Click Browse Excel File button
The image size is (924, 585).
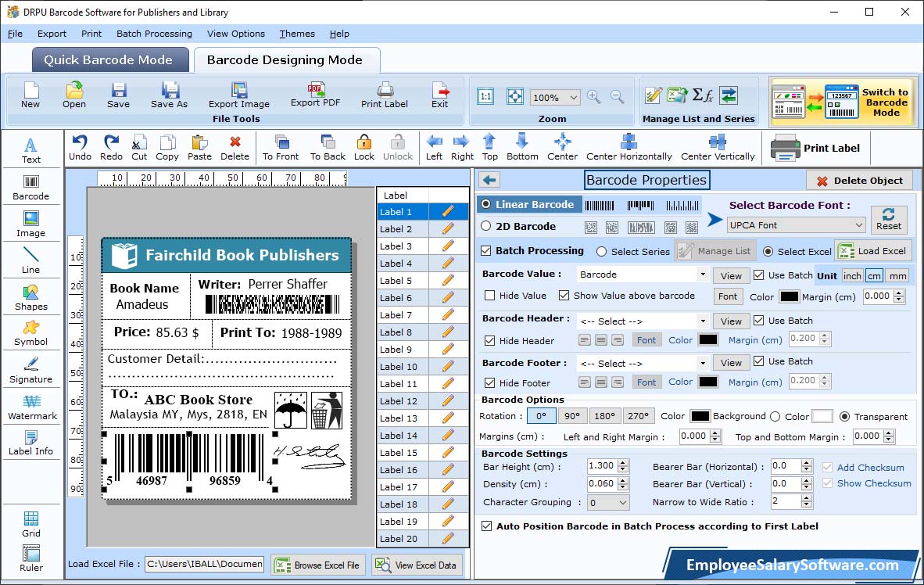point(318,565)
